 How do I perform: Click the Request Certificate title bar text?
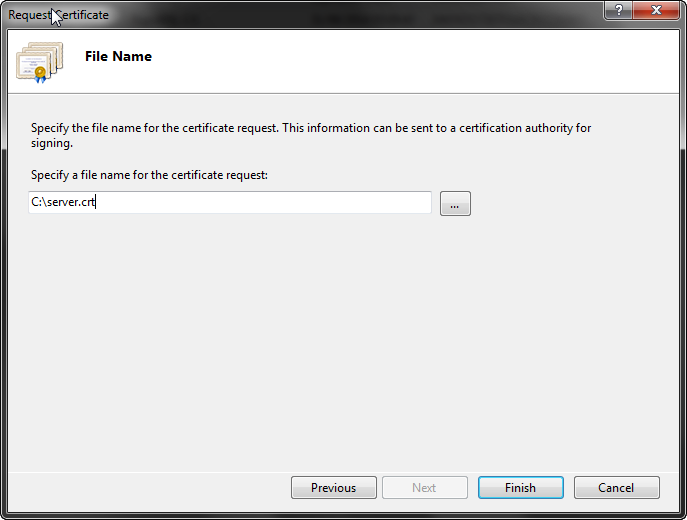point(58,14)
